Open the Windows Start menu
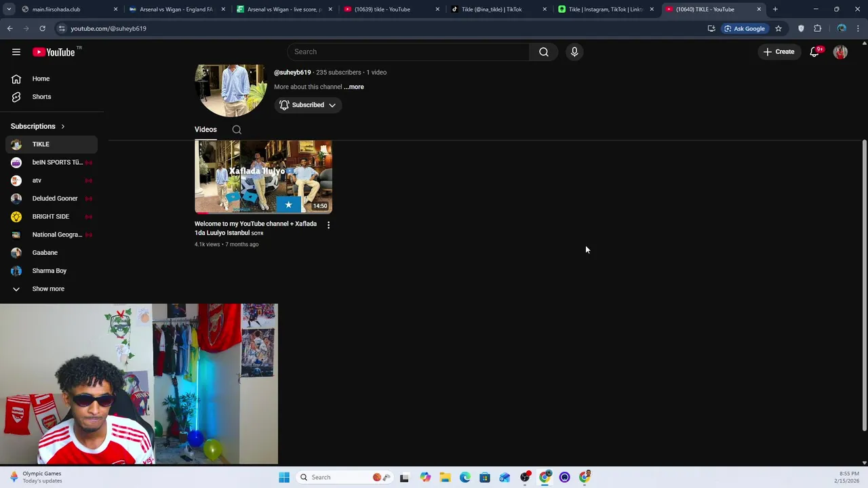The height and width of the screenshot is (488, 868). pos(284,477)
